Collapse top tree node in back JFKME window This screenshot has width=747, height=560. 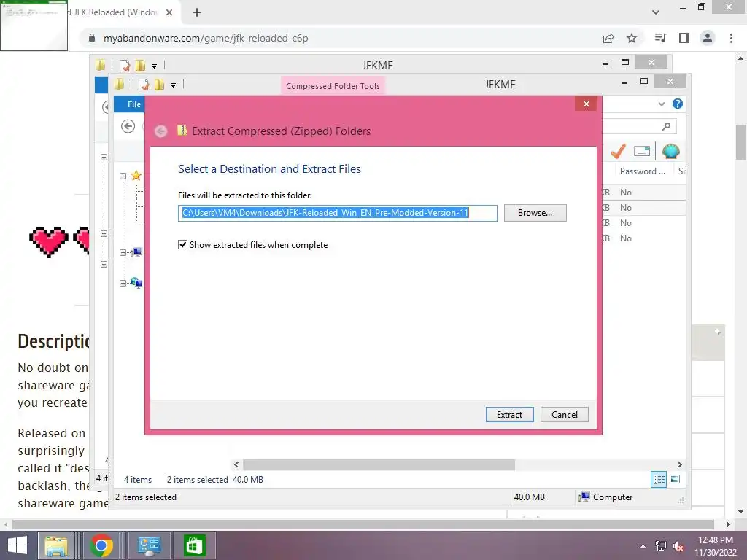104,157
